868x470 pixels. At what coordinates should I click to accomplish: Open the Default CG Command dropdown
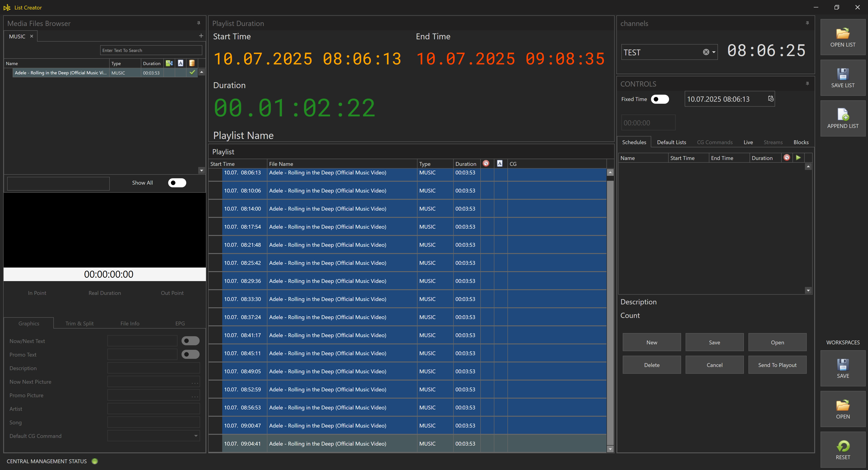(x=196, y=436)
